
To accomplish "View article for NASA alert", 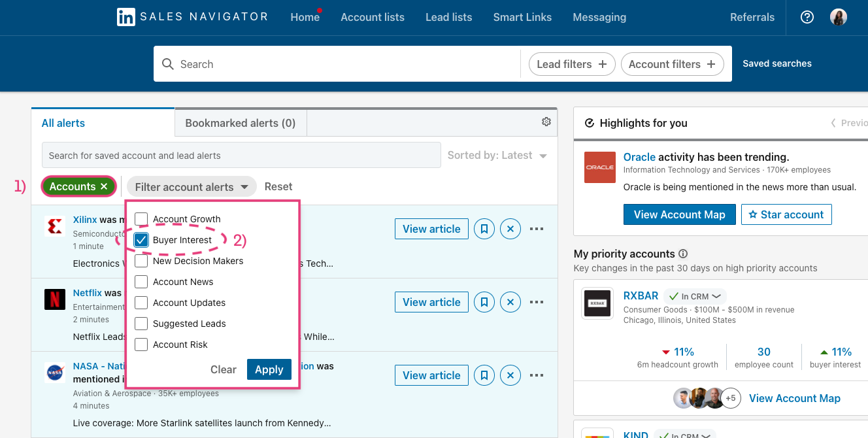I will [431, 375].
